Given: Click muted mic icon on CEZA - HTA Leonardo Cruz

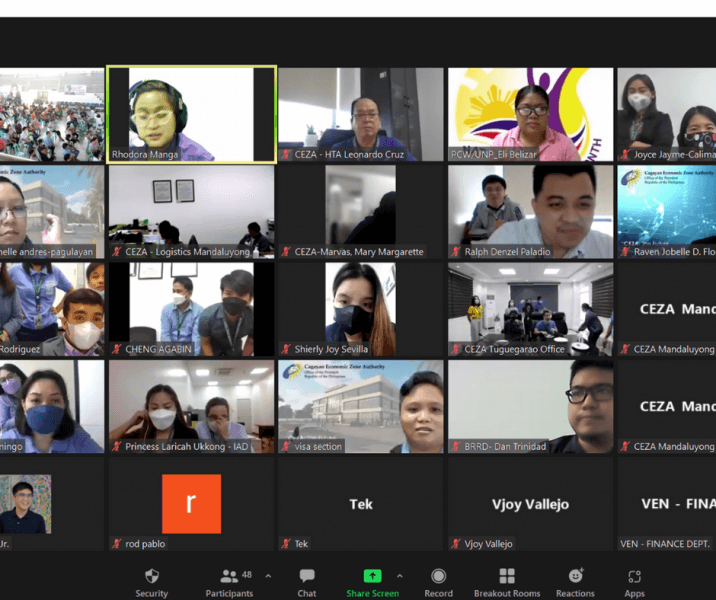Looking at the screenshot, I should [286, 154].
